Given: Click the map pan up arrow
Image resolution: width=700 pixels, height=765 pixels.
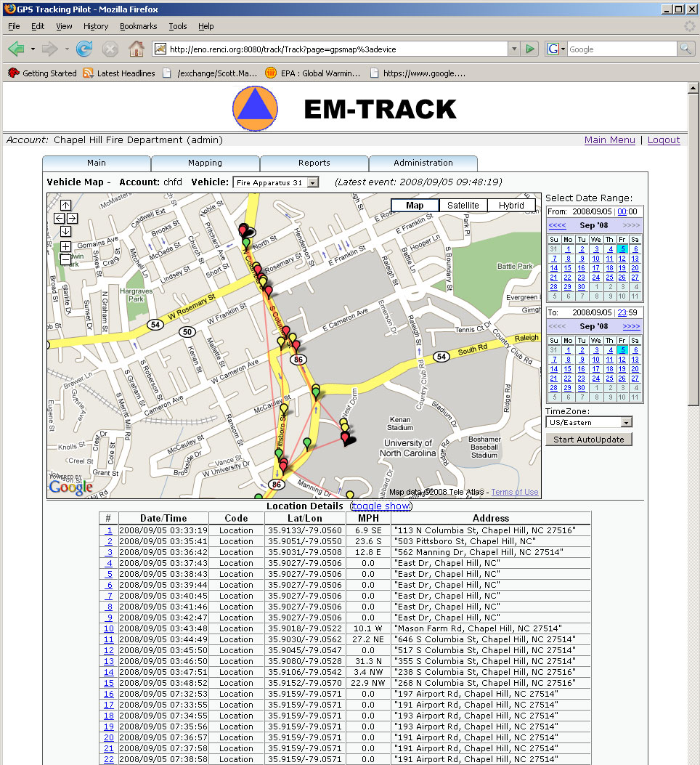Looking at the screenshot, I should [65, 206].
